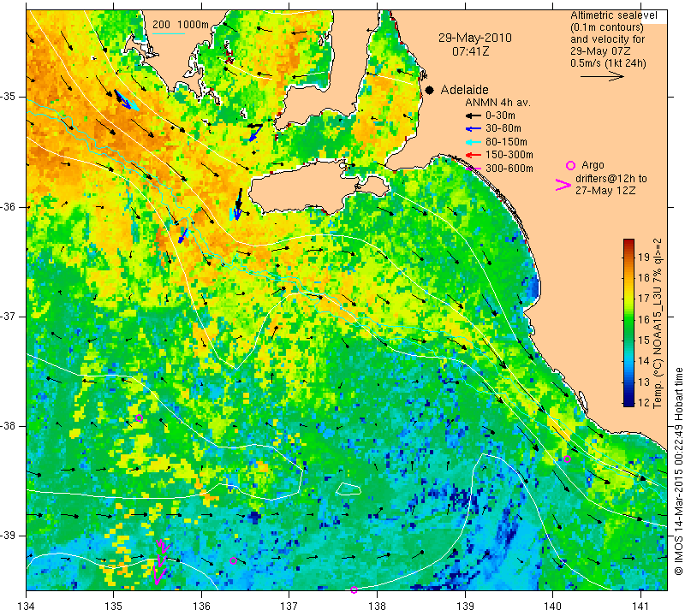Image resolution: width=685 pixels, height=616 pixels.
Task: Click the '150-300m' legend label
Action: pyautogui.click(x=509, y=155)
